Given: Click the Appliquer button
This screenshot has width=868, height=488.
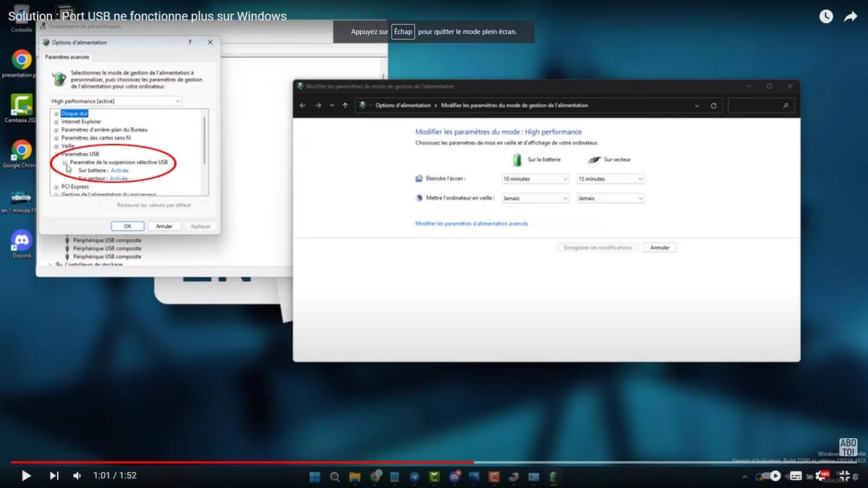Looking at the screenshot, I should [200, 226].
